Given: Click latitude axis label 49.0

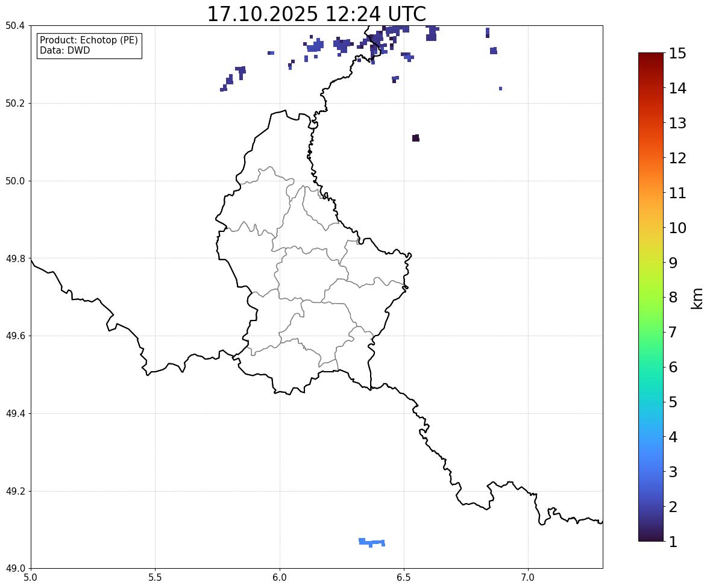Looking at the screenshot, I should point(14,569).
